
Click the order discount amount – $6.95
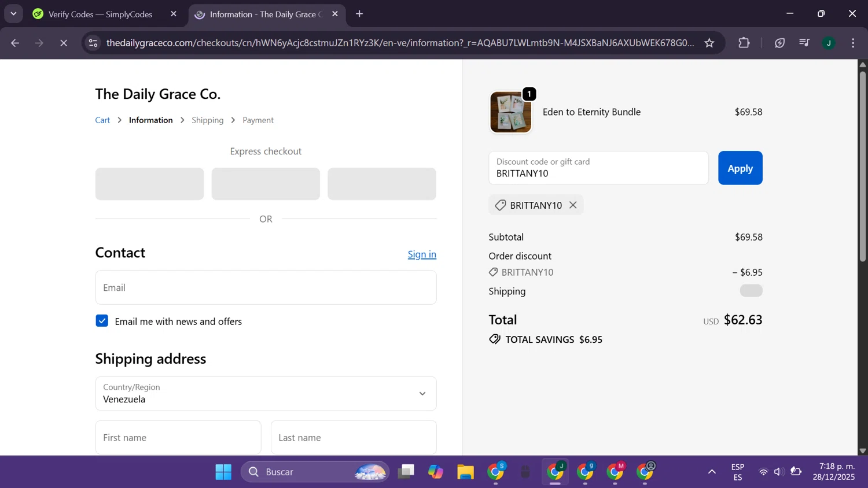(747, 272)
